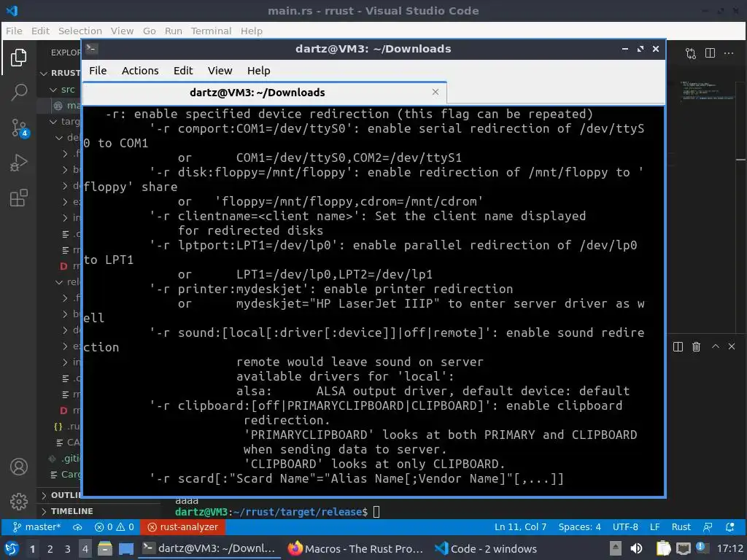Change indentation via Spaces: 4
This screenshot has height=560, width=747.
579,526
